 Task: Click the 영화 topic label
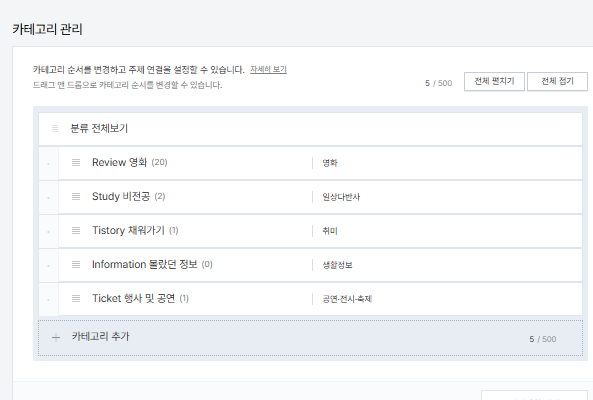[x=330, y=163]
